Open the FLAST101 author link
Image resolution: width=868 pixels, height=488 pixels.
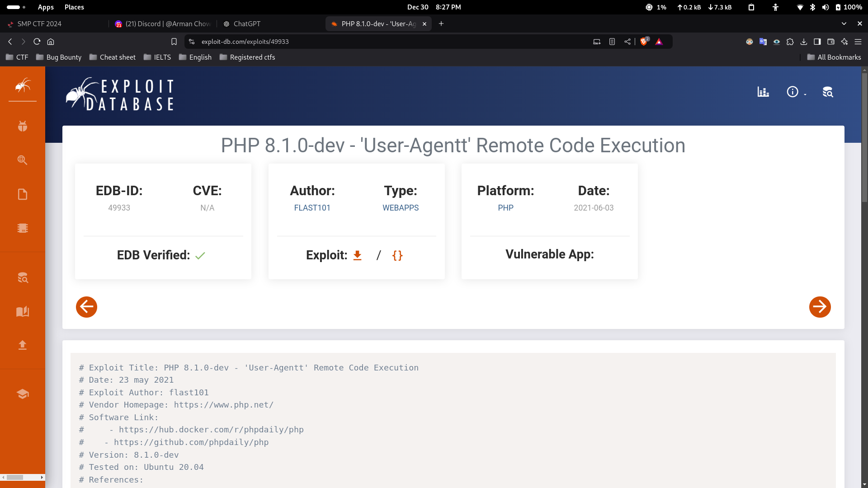click(312, 208)
